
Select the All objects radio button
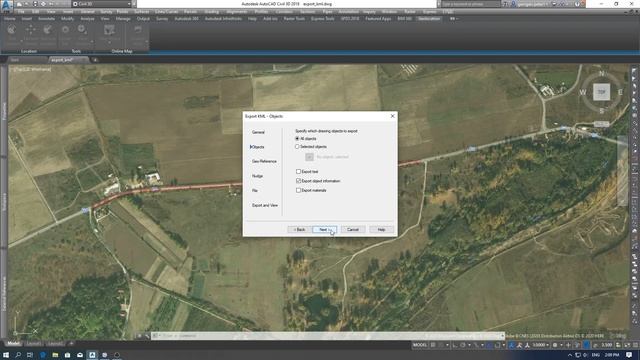[x=297, y=139]
